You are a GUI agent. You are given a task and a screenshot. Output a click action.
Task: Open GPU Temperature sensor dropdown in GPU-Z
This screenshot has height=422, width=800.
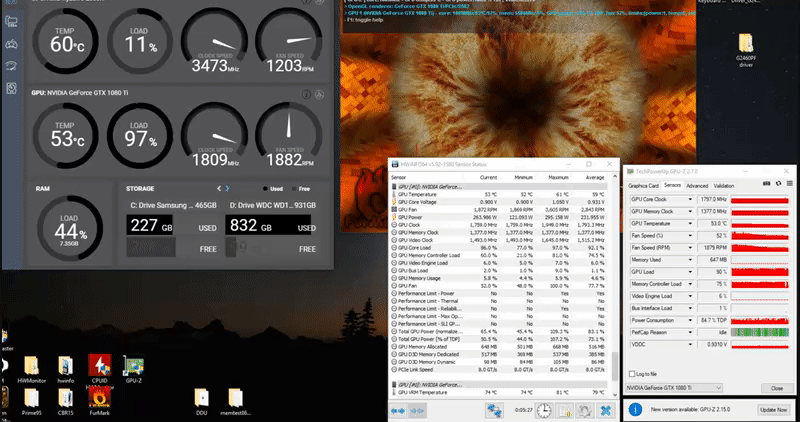click(690, 224)
